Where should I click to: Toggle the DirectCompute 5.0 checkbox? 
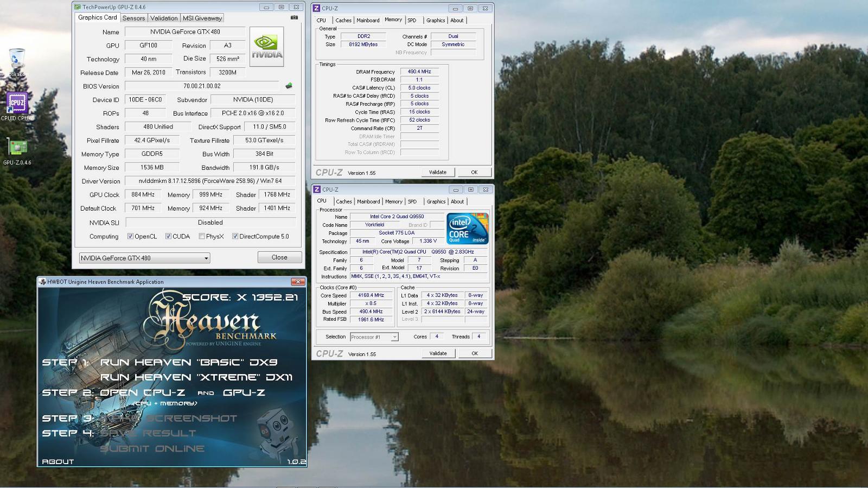click(x=235, y=236)
